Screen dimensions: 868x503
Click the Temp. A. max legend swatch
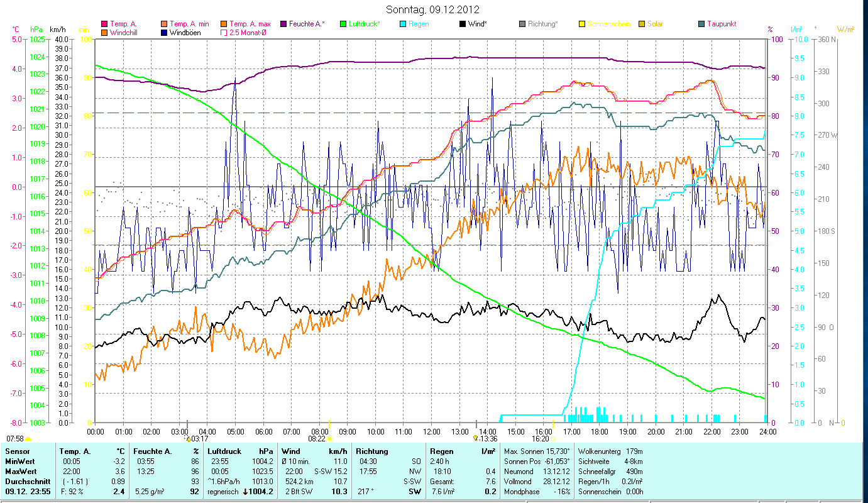pos(222,24)
